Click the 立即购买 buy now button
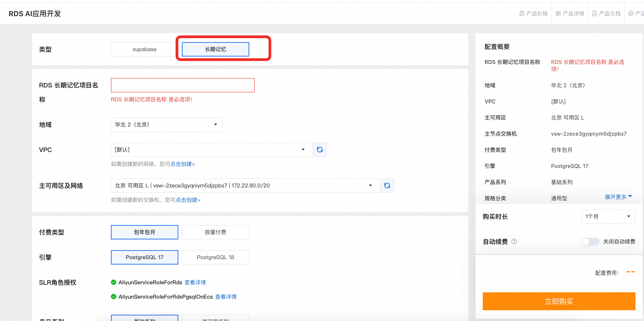 tap(559, 301)
